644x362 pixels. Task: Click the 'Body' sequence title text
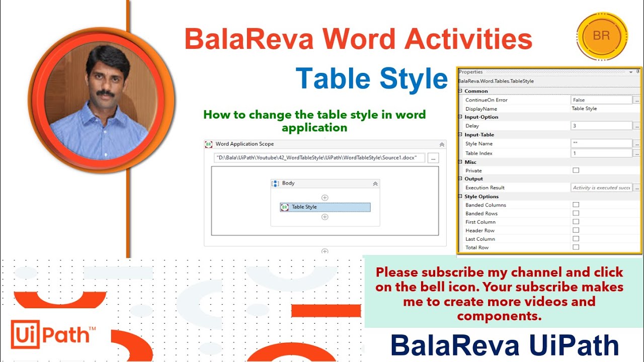[x=288, y=184]
